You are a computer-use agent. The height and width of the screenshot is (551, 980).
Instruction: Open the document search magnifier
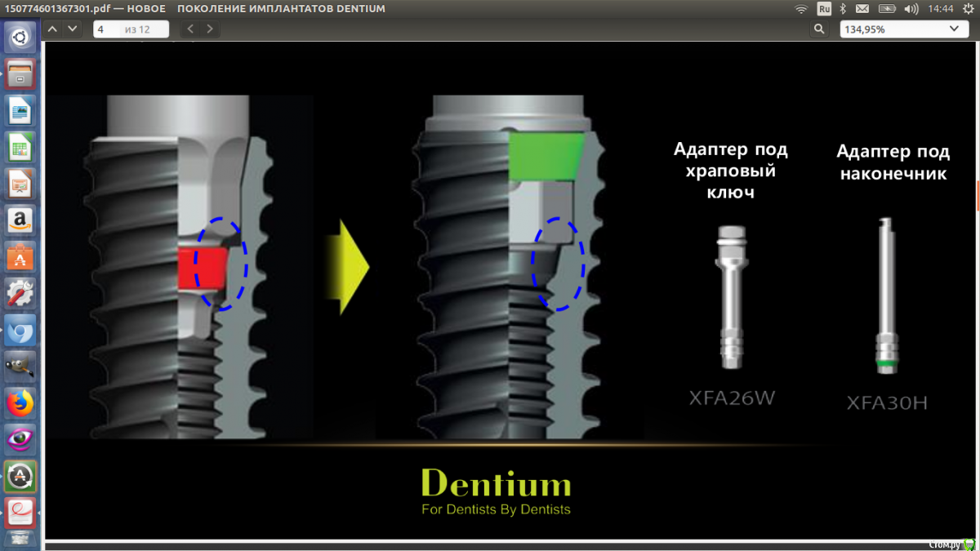(819, 29)
